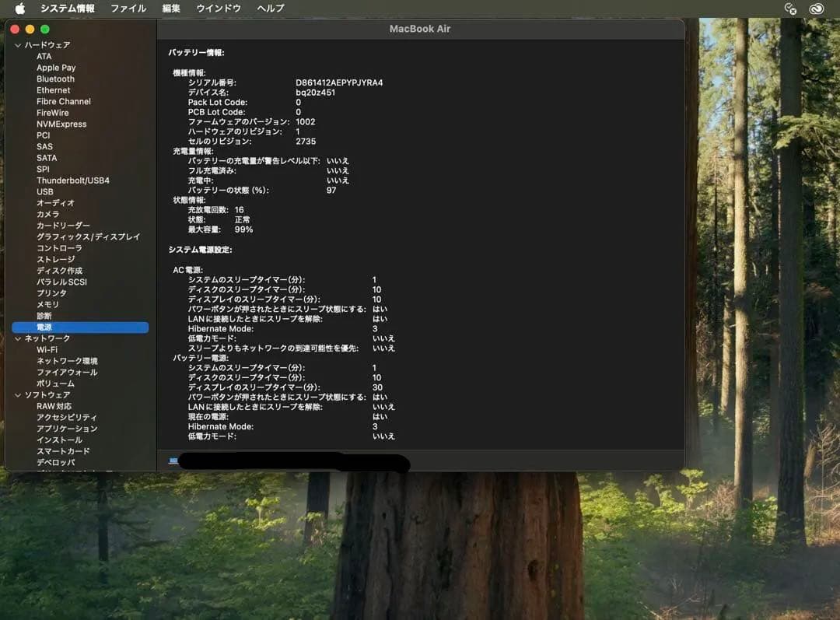Collapse the ネットワーク section
840x620 pixels.
[x=17, y=338]
